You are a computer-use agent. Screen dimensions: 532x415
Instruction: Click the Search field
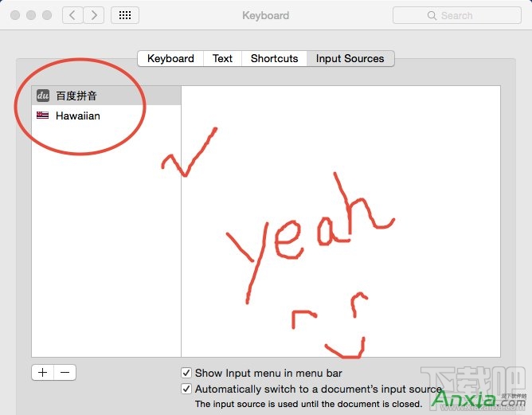[x=456, y=16]
